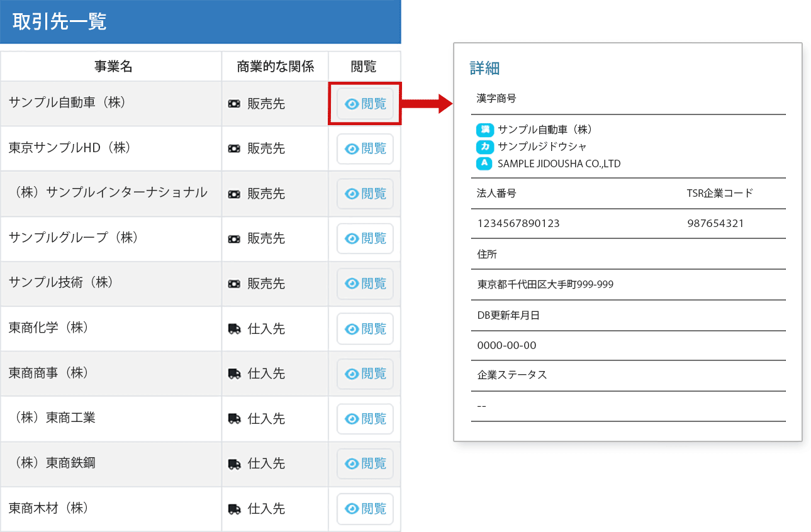The height and width of the screenshot is (532, 811).
Task: Click 閲覧 button for 東商化学（株）
Action: (365, 329)
